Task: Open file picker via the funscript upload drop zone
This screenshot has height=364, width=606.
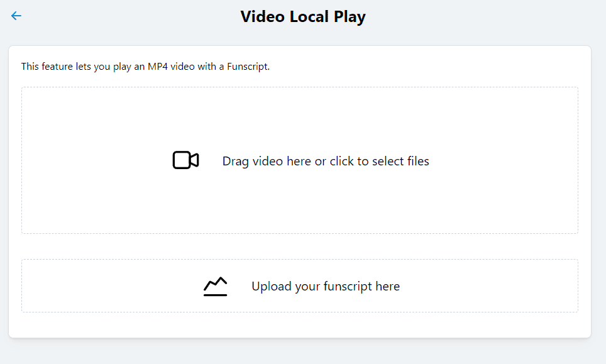Action: point(300,285)
